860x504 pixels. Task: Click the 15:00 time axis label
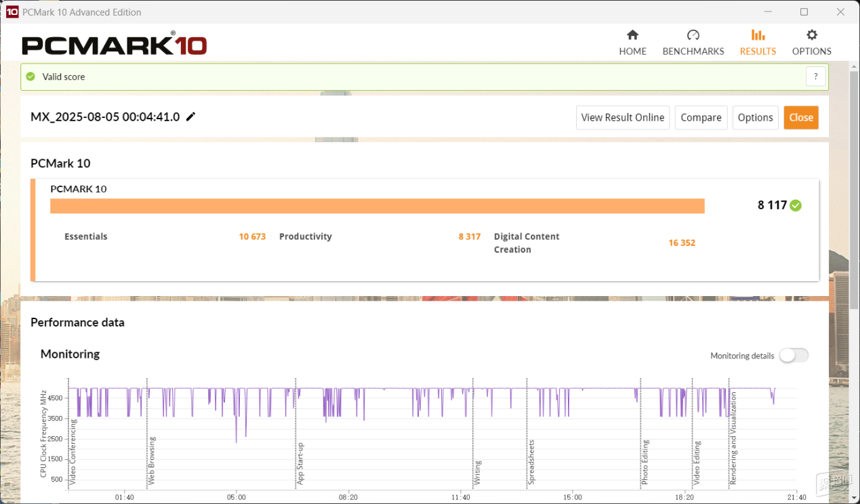pyautogui.click(x=573, y=497)
